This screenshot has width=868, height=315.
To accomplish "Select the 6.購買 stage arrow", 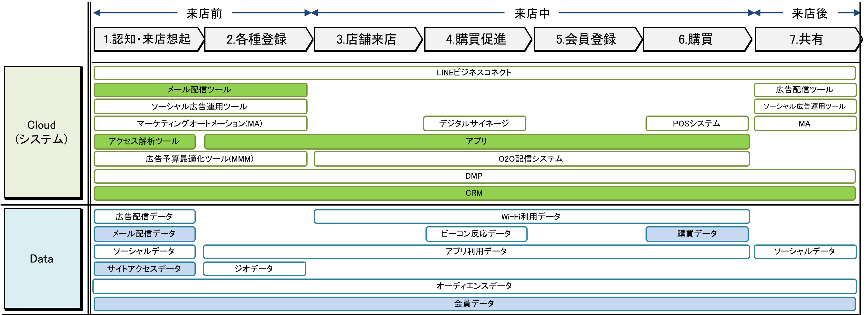I will pos(695,39).
